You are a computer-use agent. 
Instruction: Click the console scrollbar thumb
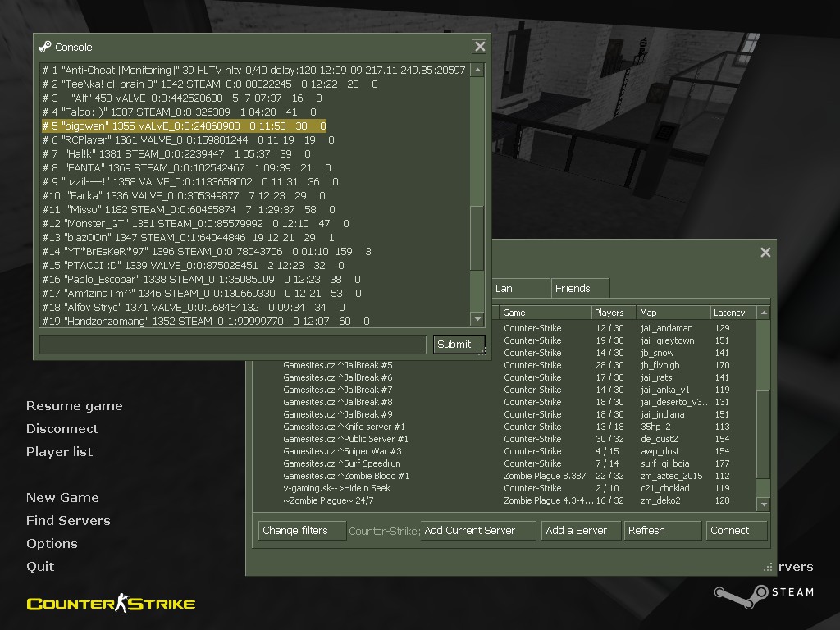click(477, 238)
